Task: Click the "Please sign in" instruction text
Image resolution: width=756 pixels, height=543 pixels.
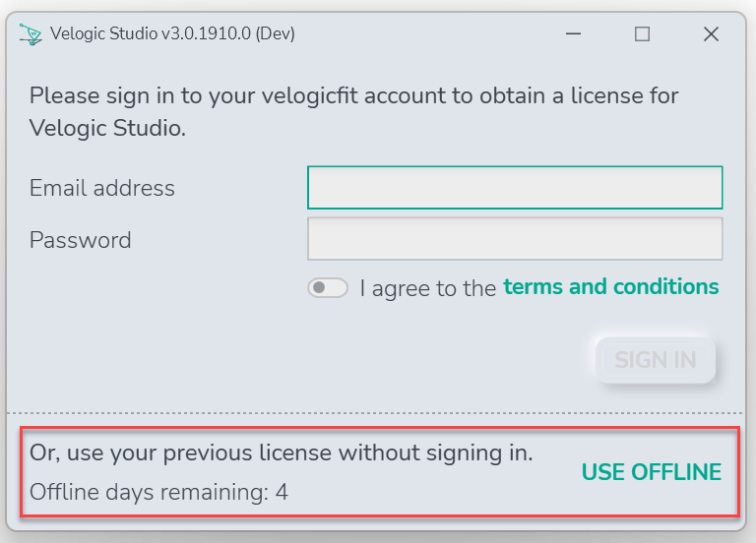Action: click(x=354, y=112)
